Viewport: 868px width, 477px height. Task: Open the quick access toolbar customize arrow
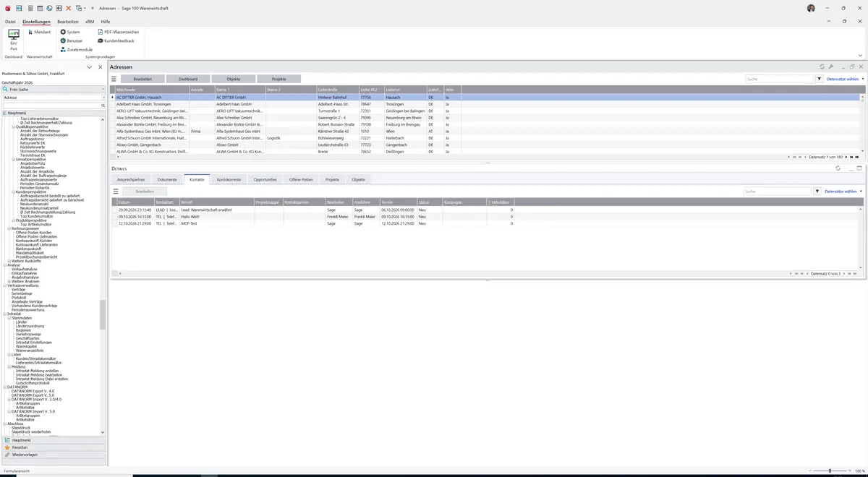(92, 8)
